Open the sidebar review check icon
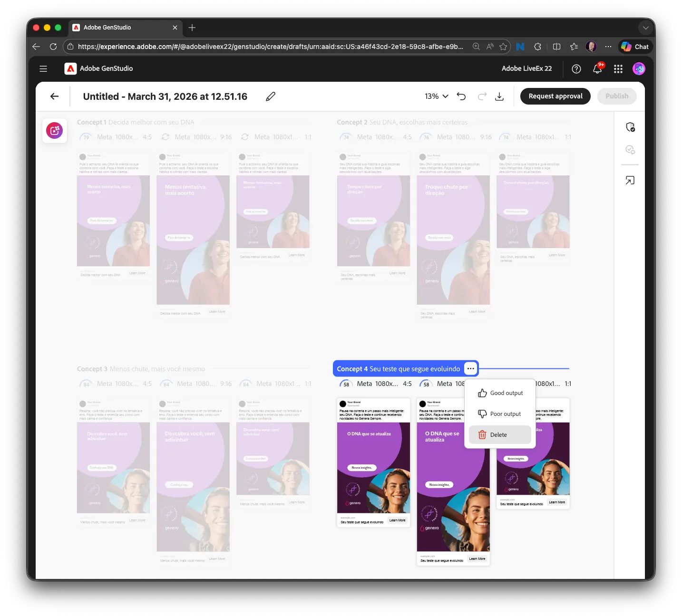 (x=630, y=150)
